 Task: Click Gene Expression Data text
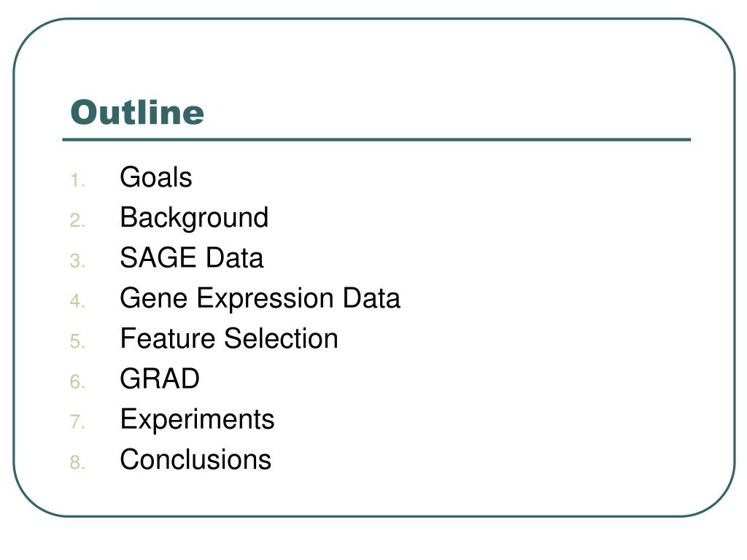click(x=260, y=299)
